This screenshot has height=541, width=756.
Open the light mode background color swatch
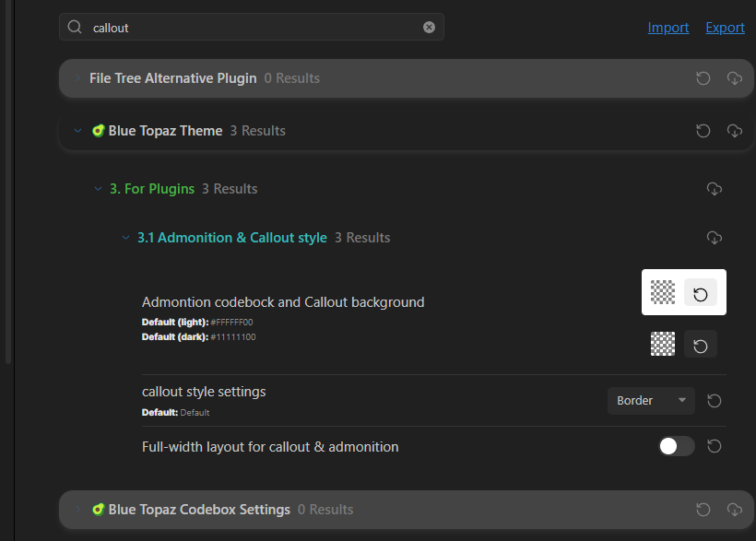pyautogui.click(x=663, y=293)
